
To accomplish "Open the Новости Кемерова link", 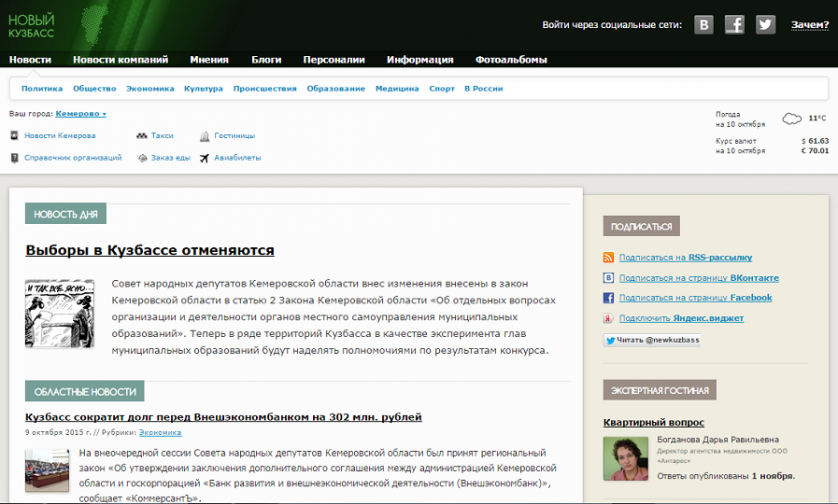I will (60, 136).
